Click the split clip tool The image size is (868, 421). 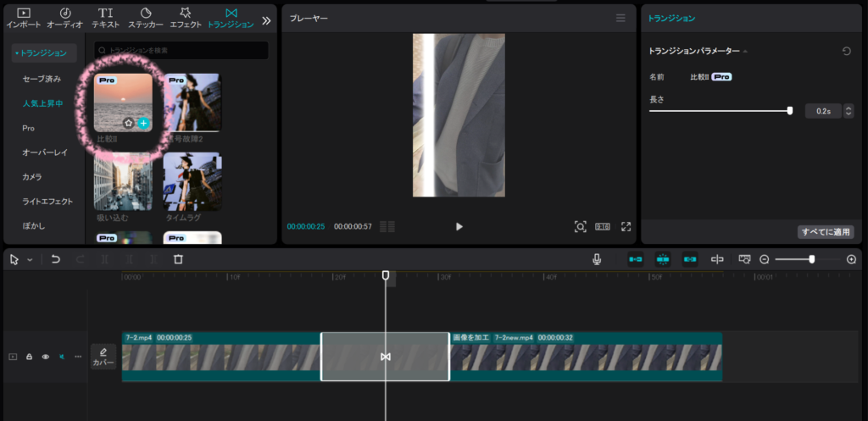[x=104, y=259]
